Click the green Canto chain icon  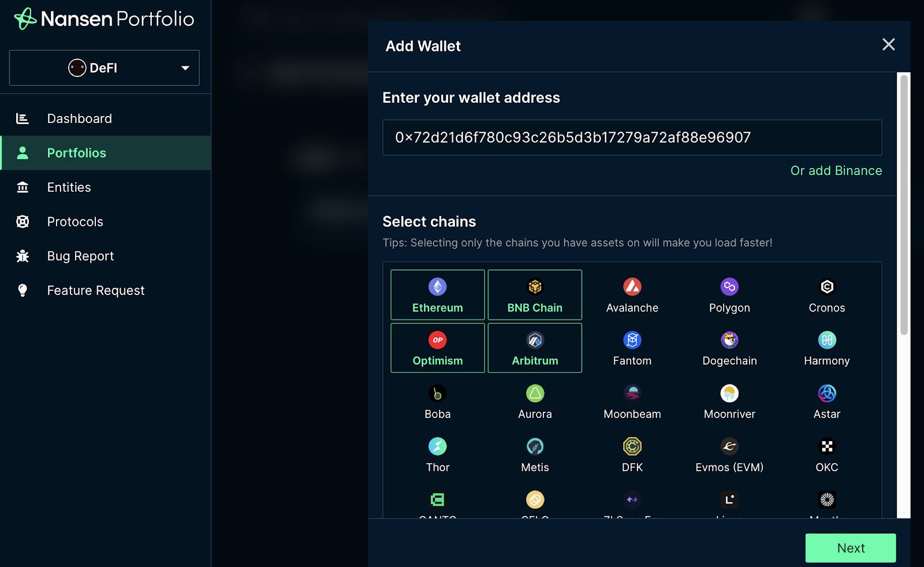pyautogui.click(x=438, y=499)
